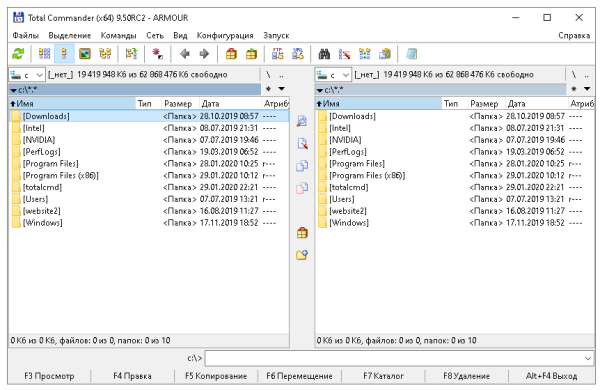Click left panel path bar c:\*.*

tap(135, 90)
